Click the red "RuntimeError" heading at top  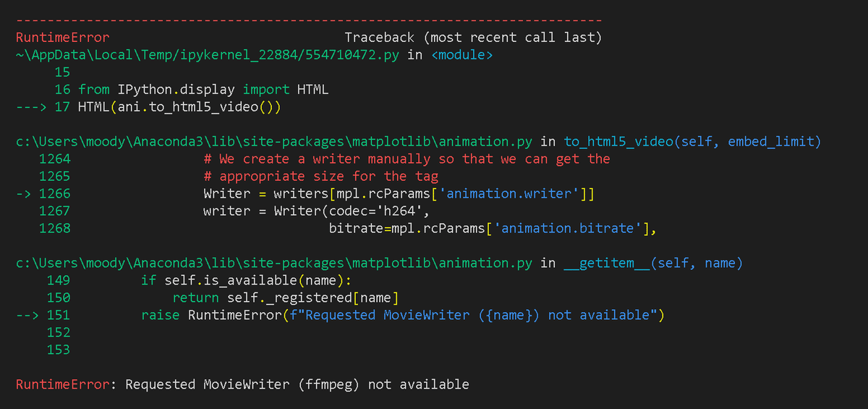[x=62, y=37]
